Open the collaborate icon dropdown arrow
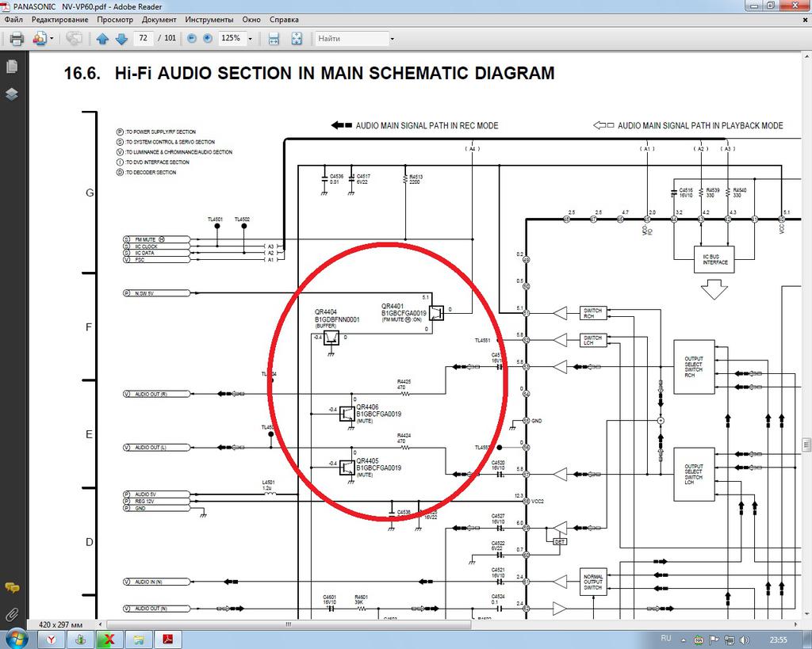812x649 pixels. click(x=52, y=38)
